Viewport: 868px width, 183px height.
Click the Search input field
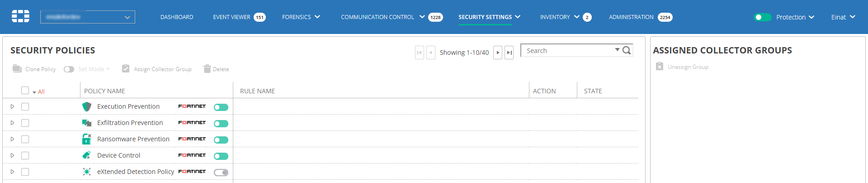(567, 51)
